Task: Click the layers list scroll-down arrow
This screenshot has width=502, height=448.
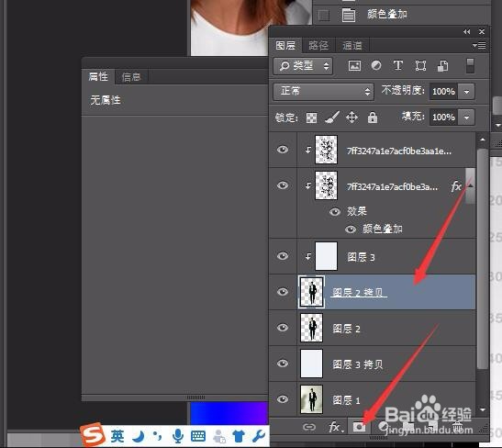Action: (x=483, y=409)
